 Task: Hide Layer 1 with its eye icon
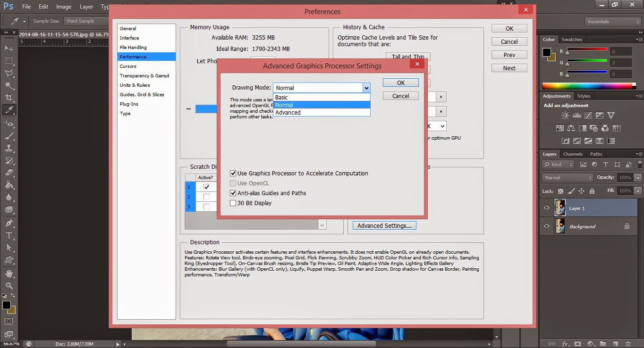[x=547, y=208]
